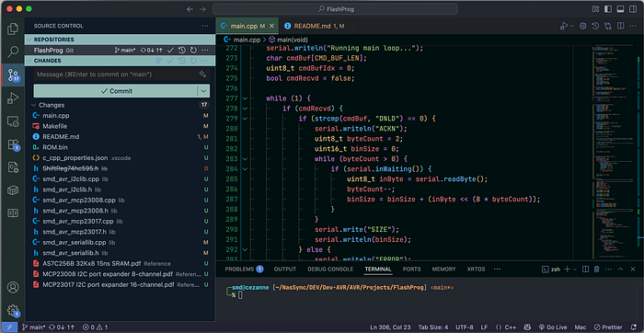Select deleted ShiftReg74hc595.h file
The width and height of the screenshot is (644, 333).
121,168
